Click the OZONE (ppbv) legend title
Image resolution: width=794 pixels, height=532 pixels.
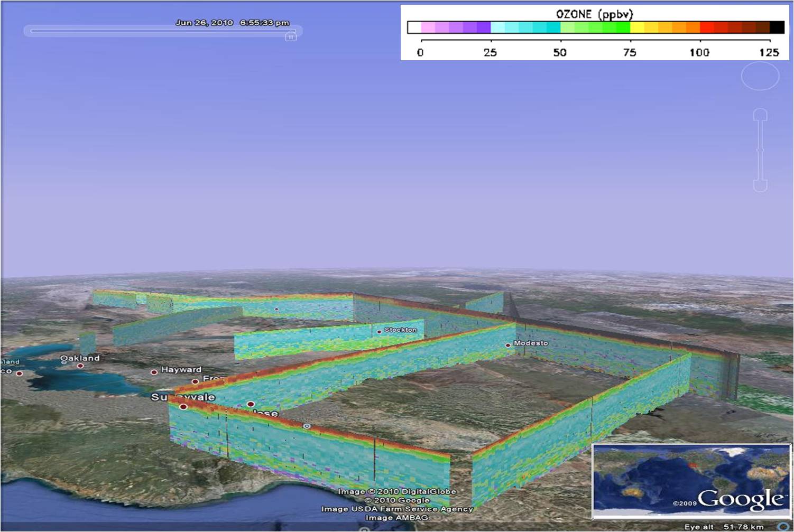tap(594, 14)
